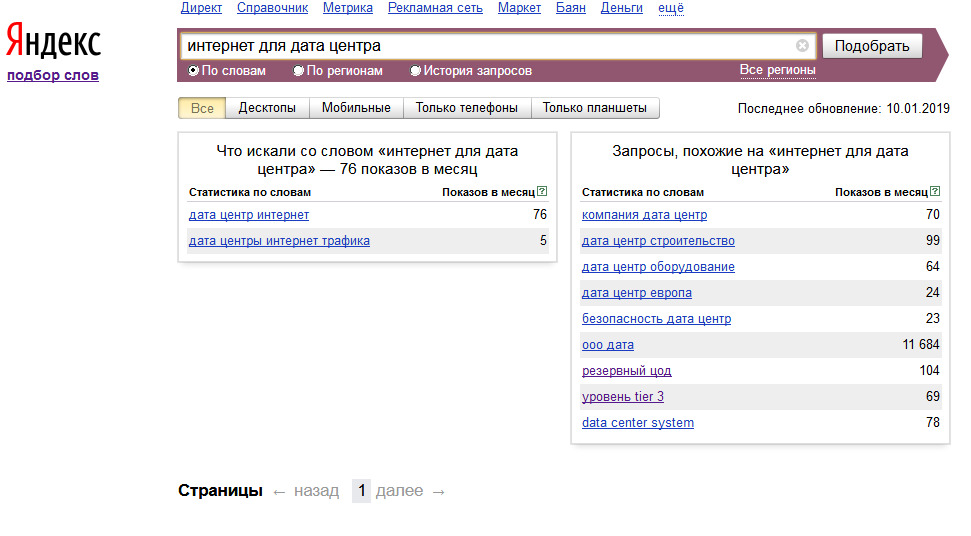Open the 'Директ' link

201,8
